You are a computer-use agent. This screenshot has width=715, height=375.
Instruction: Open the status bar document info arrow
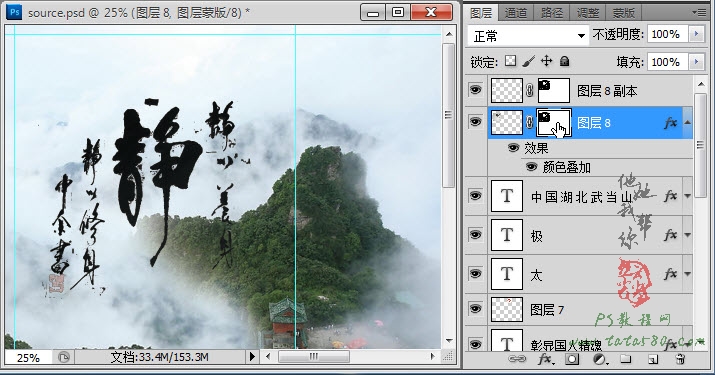(x=252, y=357)
